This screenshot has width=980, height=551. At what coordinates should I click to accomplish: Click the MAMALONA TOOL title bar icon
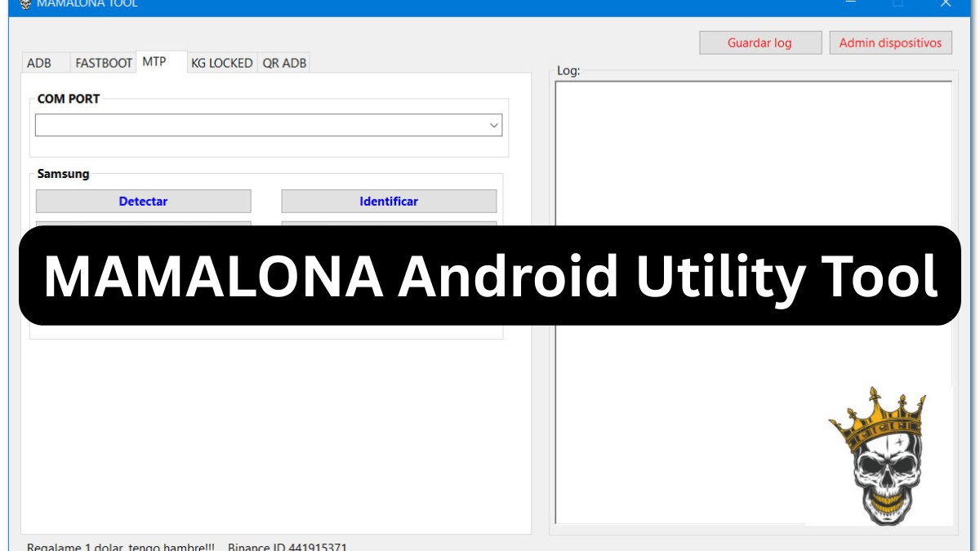click(x=24, y=4)
